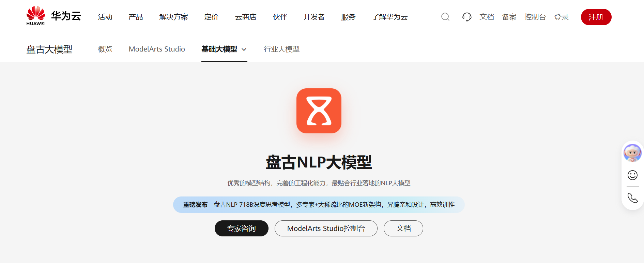Click the subtitle beginning 优秀的模型结构
644x263 pixels.
(x=319, y=183)
